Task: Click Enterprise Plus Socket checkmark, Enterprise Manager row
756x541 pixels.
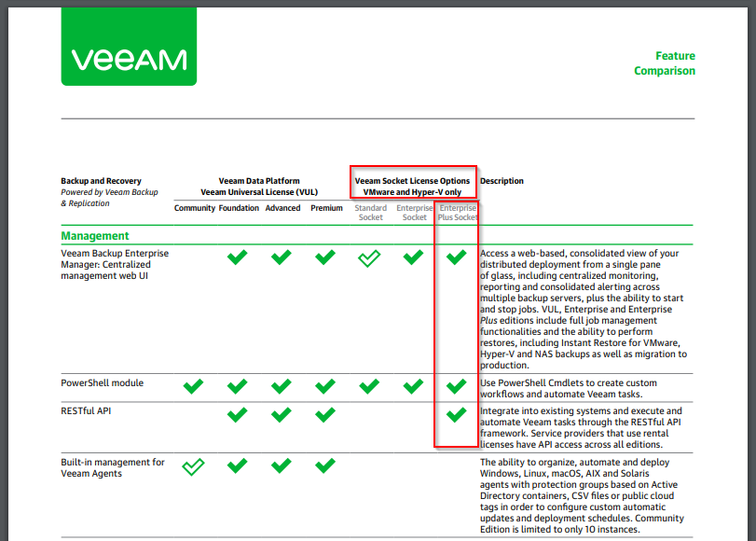Action: coord(456,257)
